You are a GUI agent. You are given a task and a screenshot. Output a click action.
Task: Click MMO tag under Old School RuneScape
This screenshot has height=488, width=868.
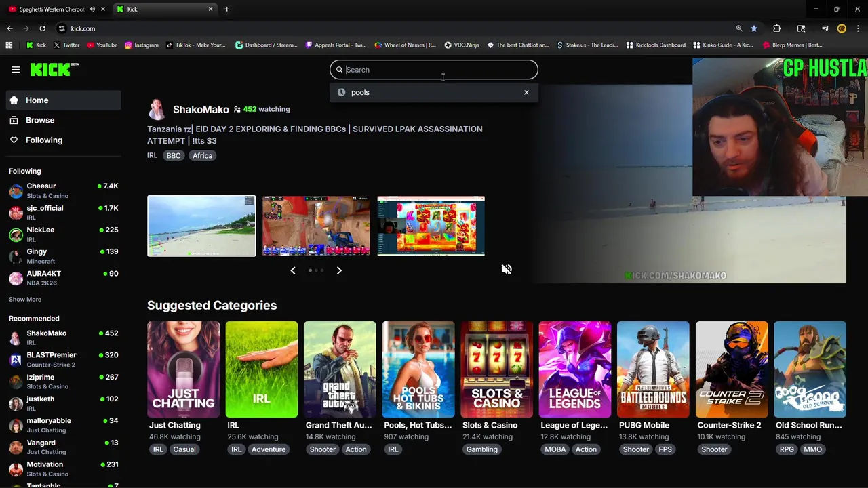tap(812, 449)
